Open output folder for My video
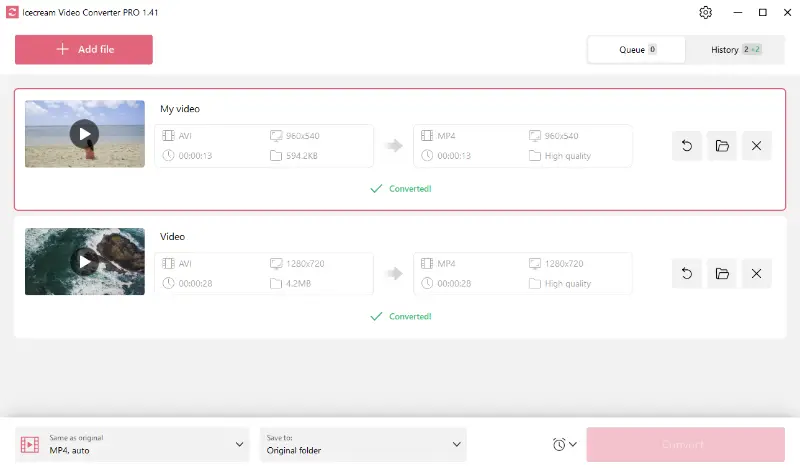 pos(722,146)
